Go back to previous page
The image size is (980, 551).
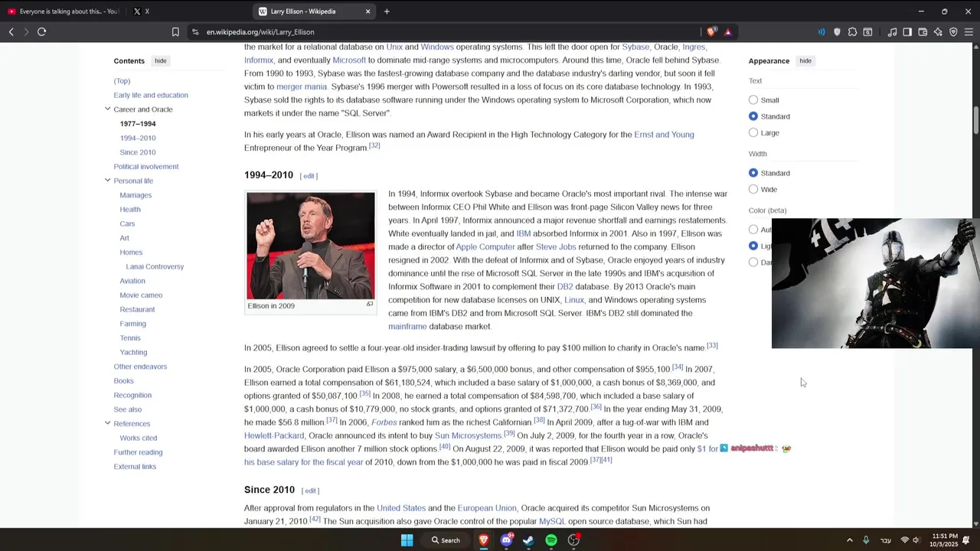point(11,32)
